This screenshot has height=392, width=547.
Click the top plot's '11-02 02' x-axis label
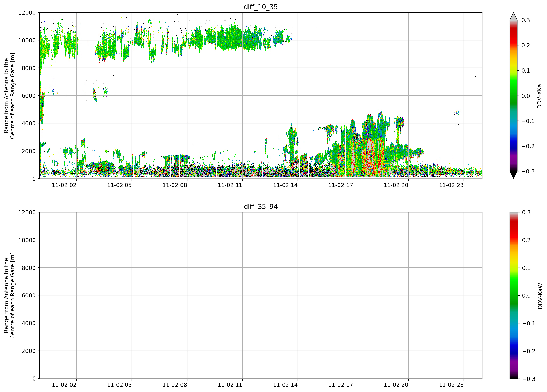pyautogui.click(x=64, y=185)
